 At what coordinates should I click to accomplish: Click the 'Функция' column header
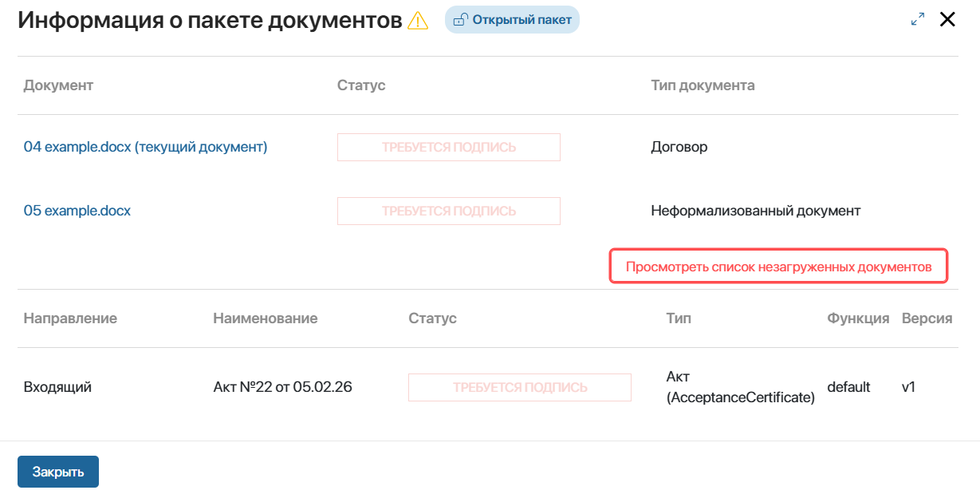(858, 318)
